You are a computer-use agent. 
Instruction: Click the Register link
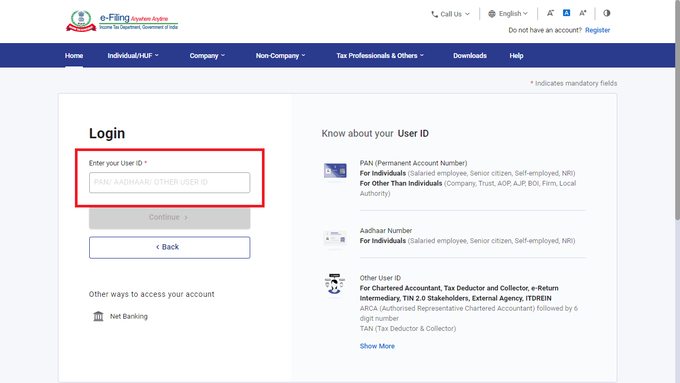[x=597, y=30]
